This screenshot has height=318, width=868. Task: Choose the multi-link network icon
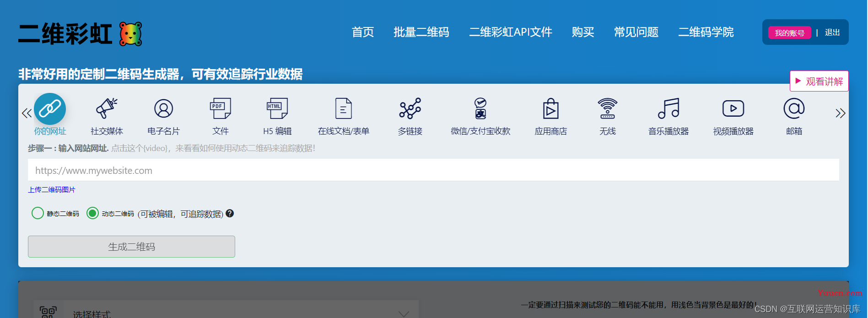tap(410, 108)
